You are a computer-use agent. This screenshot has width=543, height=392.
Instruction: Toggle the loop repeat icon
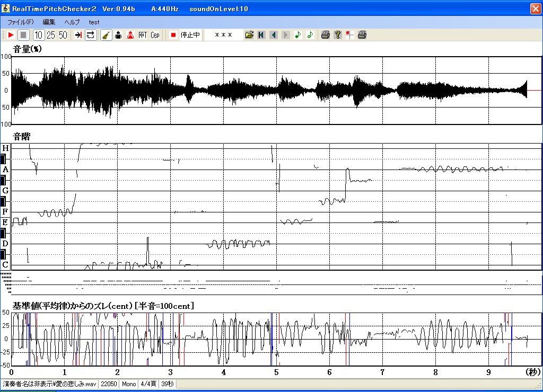pyautogui.click(x=90, y=35)
